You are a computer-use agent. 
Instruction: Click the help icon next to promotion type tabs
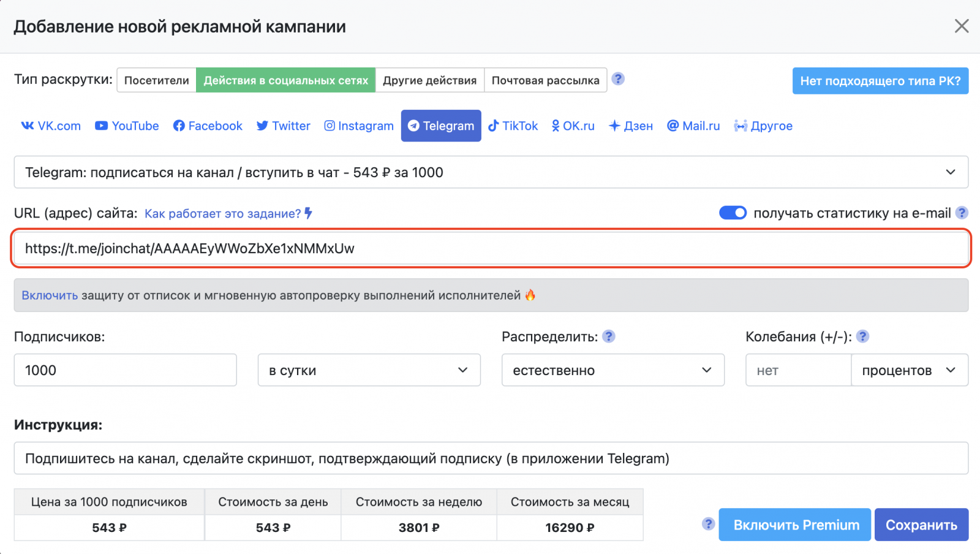point(618,79)
